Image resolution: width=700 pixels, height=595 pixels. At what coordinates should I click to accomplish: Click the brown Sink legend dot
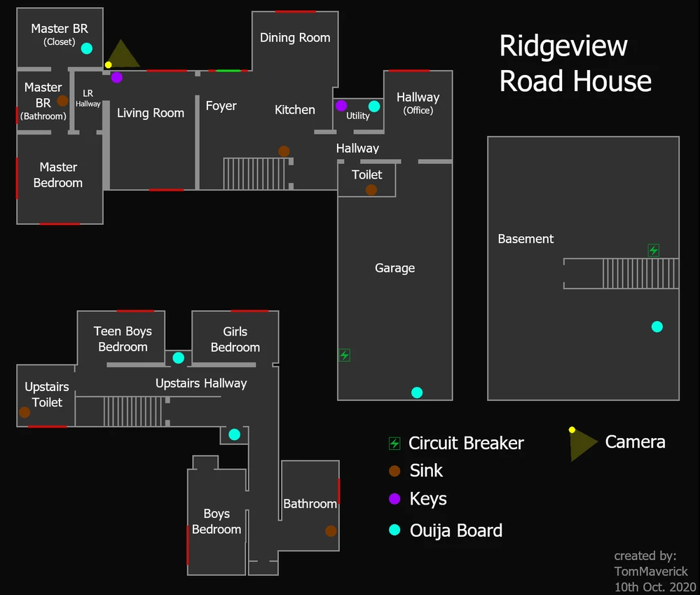point(394,470)
